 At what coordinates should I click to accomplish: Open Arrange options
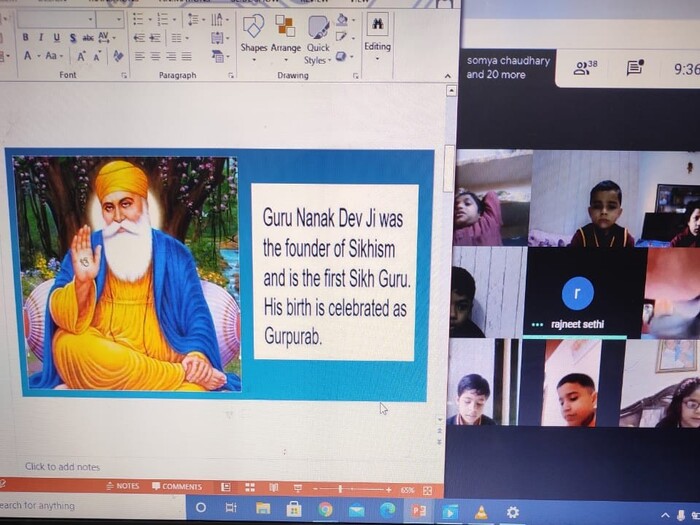[x=286, y=38]
